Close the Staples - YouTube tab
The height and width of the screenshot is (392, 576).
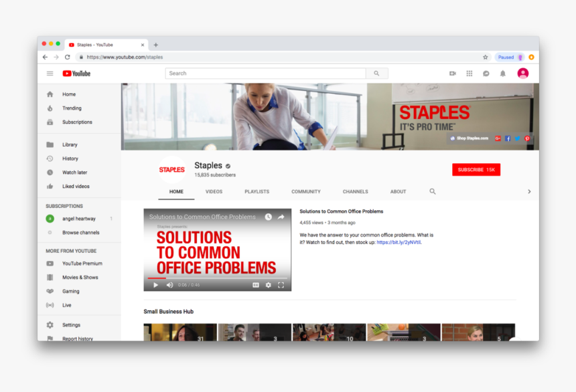[x=143, y=45]
